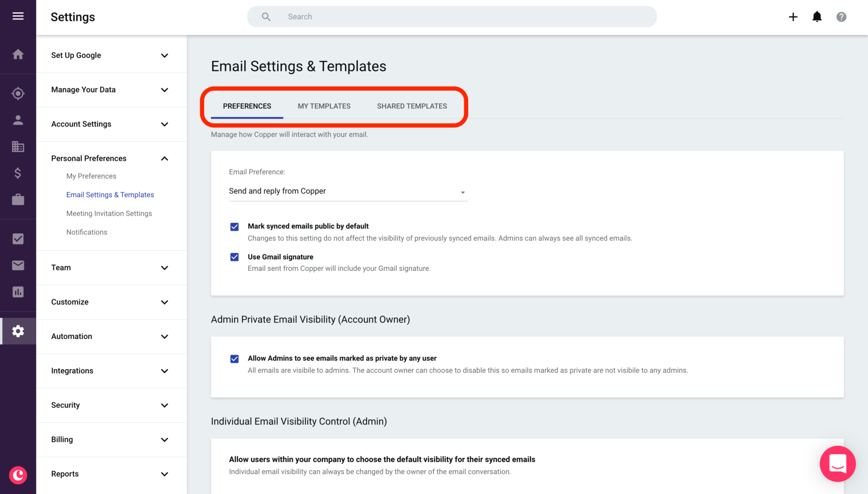The image size is (868, 494).
Task: Open the Notifications settings link
Action: [87, 232]
